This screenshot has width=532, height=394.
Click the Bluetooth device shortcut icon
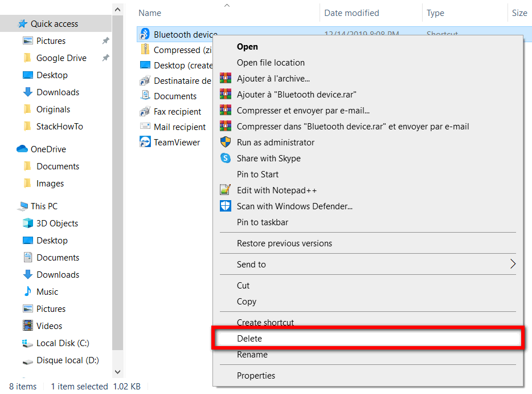[144, 34]
